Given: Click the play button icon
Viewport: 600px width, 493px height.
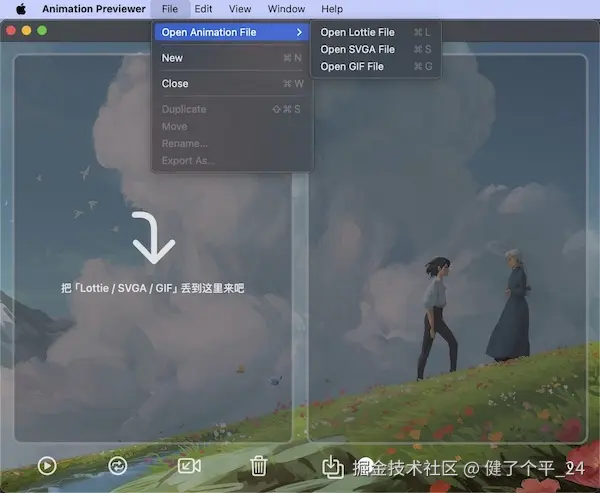Looking at the screenshot, I should pyautogui.click(x=47, y=466).
